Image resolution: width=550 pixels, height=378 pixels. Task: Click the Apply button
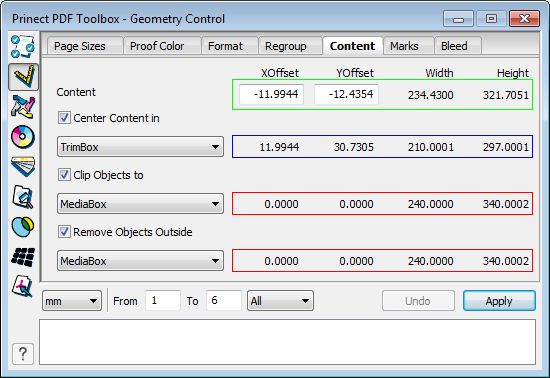click(x=499, y=301)
